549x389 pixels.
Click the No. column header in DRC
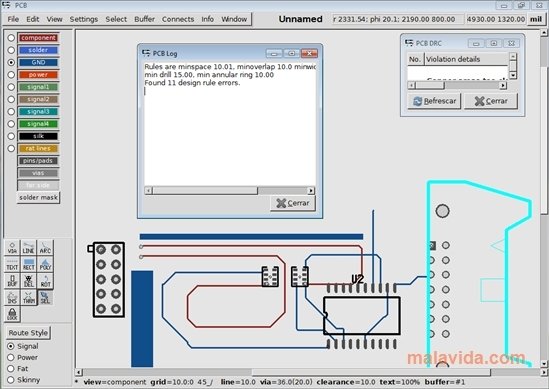[x=415, y=59]
